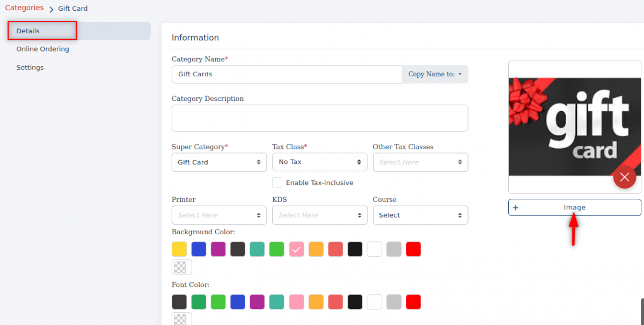Select transparent font color swatch
Screen dimensions: 644x325
tap(181, 319)
